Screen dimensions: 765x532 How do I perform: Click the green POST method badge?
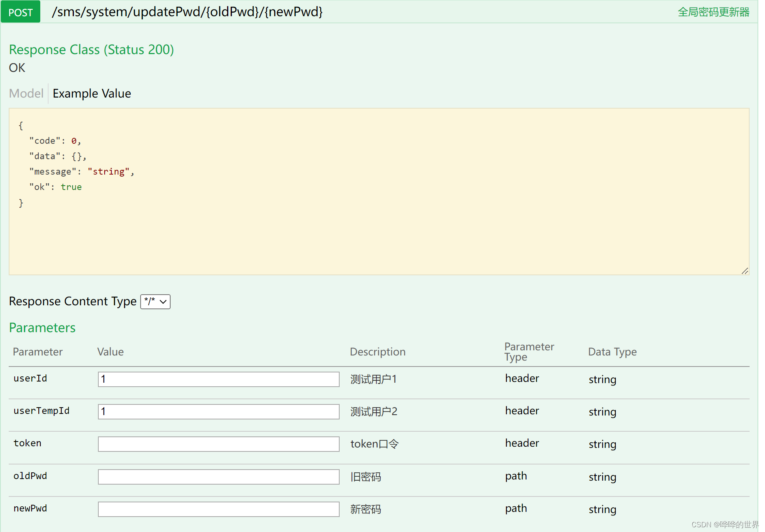[x=21, y=12]
